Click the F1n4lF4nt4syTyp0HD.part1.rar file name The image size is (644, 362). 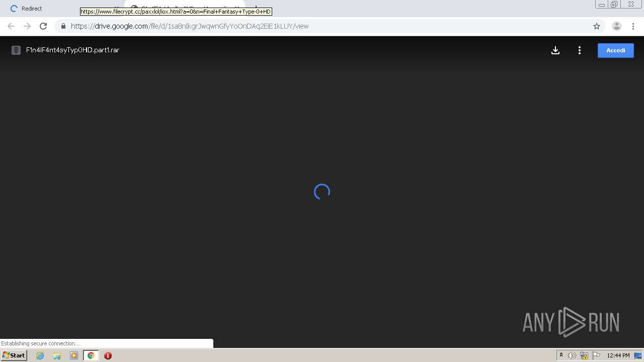[72, 50]
